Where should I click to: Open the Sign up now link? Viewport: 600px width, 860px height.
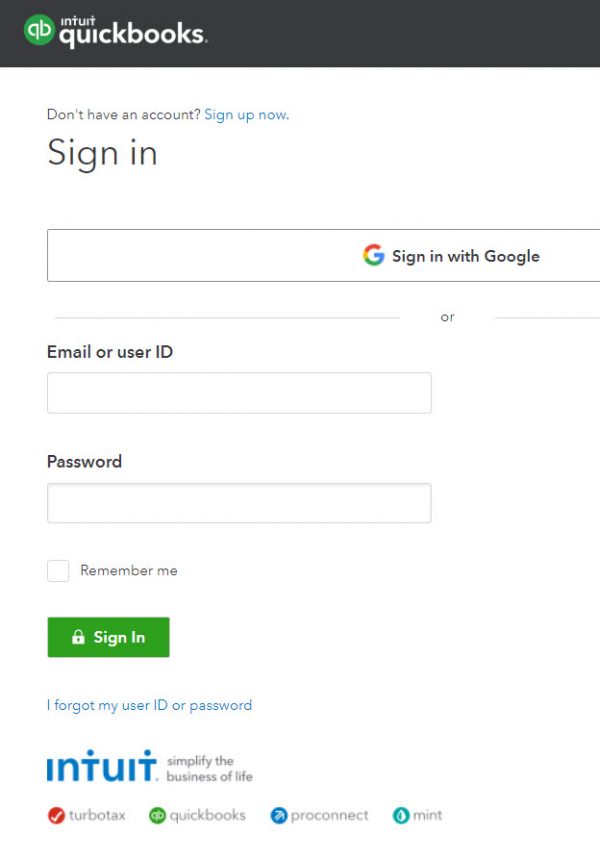[246, 114]
